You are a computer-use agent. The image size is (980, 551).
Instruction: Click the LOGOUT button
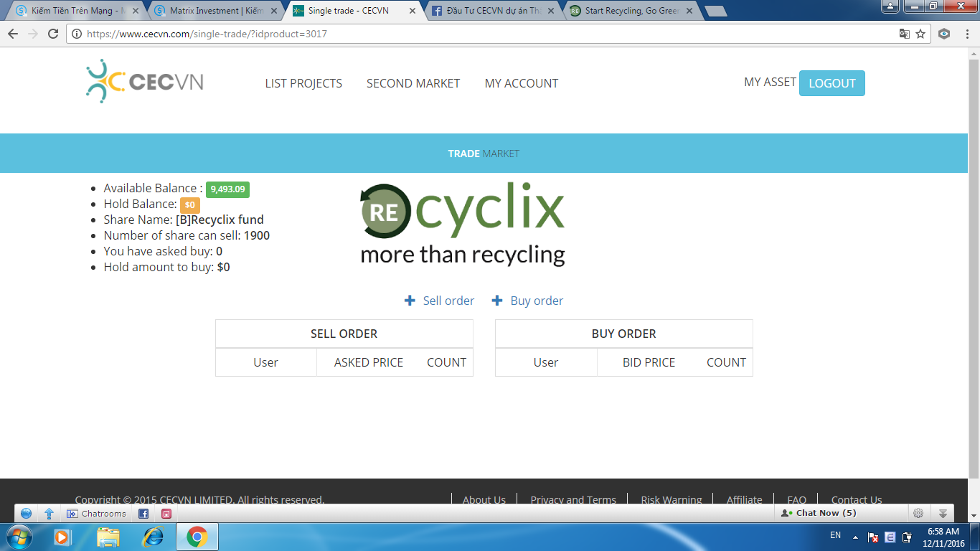[x=832, y=83]
